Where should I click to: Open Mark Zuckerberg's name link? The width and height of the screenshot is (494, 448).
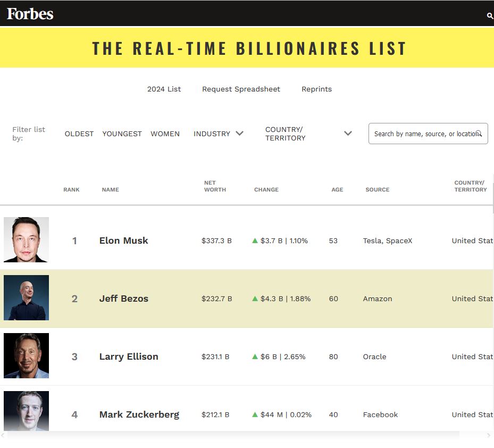139,414
